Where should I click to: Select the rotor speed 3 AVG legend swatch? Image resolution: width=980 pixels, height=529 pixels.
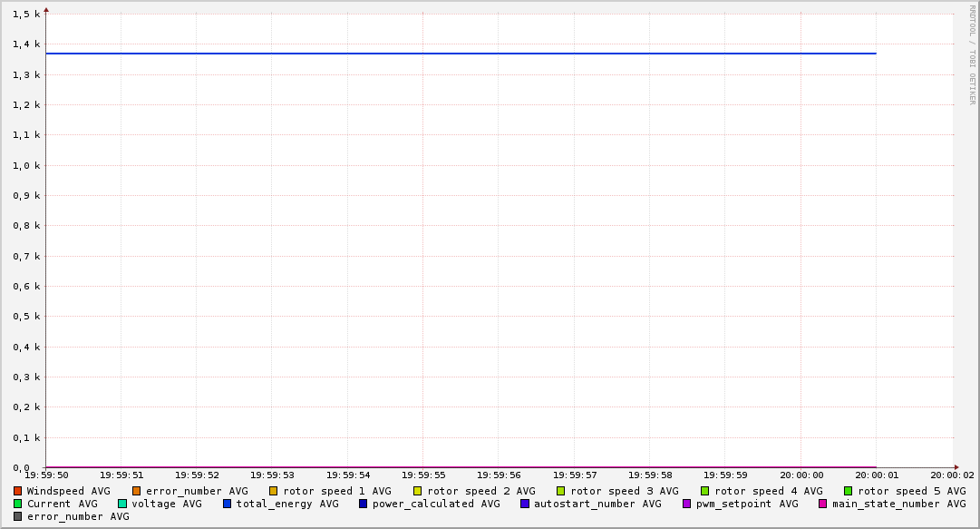pyautogui.click(x=561, y=491)
